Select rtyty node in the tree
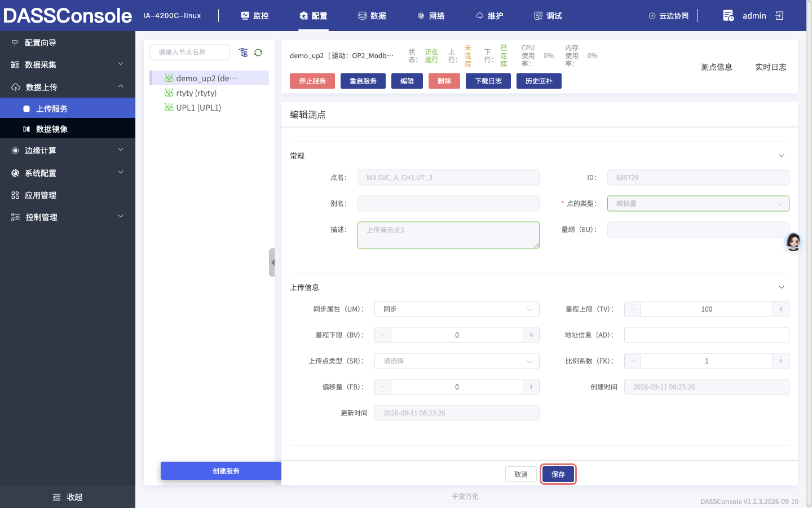Image resolution: width=812 pixels, height=508 pixels. [209, 93]
